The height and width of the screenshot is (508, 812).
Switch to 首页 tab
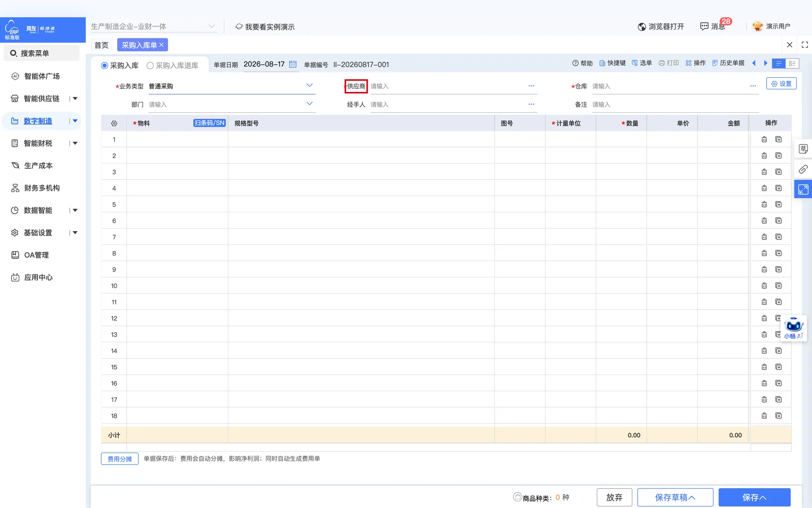click(101, 45)
